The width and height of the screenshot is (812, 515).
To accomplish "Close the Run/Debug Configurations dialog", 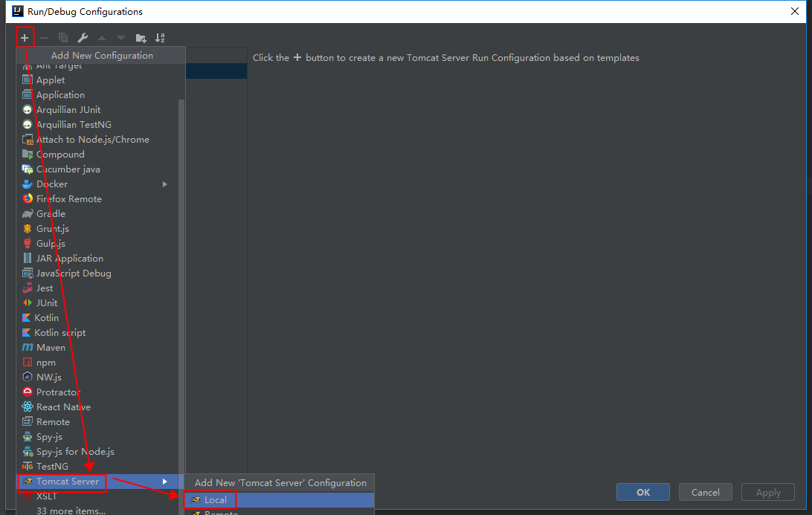I will [795, 11].
